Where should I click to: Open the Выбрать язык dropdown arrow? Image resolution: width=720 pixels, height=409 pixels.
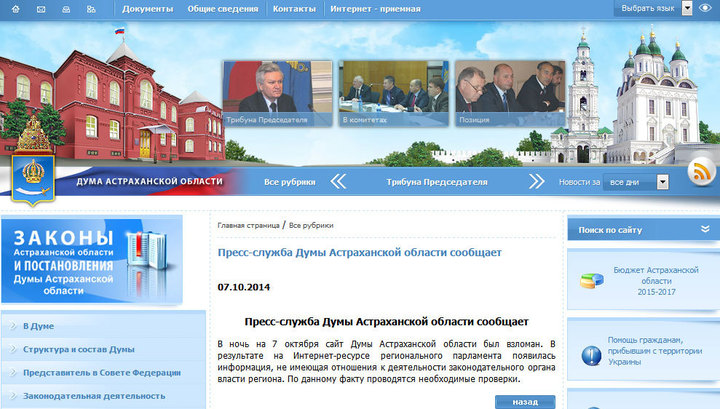(x=687, y=8)
